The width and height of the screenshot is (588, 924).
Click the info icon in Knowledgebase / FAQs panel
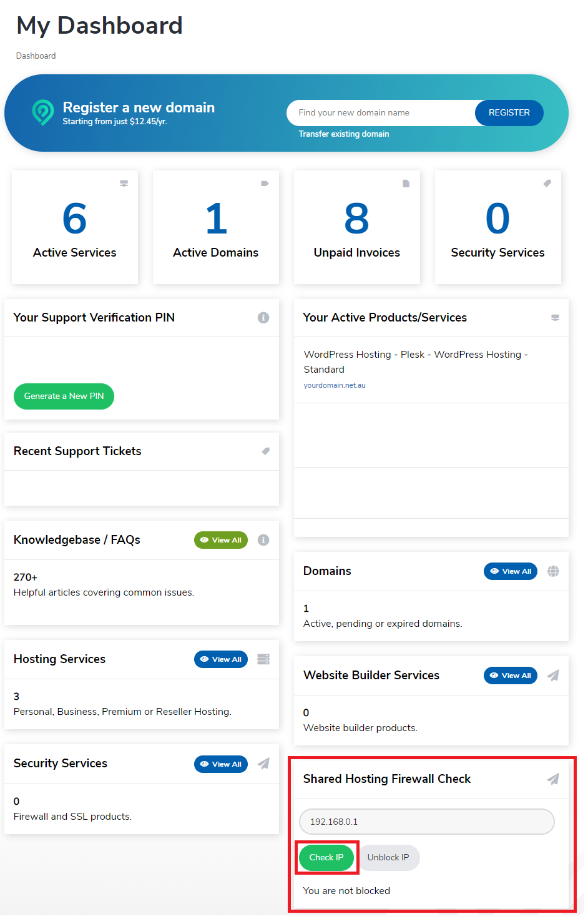tap(263, 540)
